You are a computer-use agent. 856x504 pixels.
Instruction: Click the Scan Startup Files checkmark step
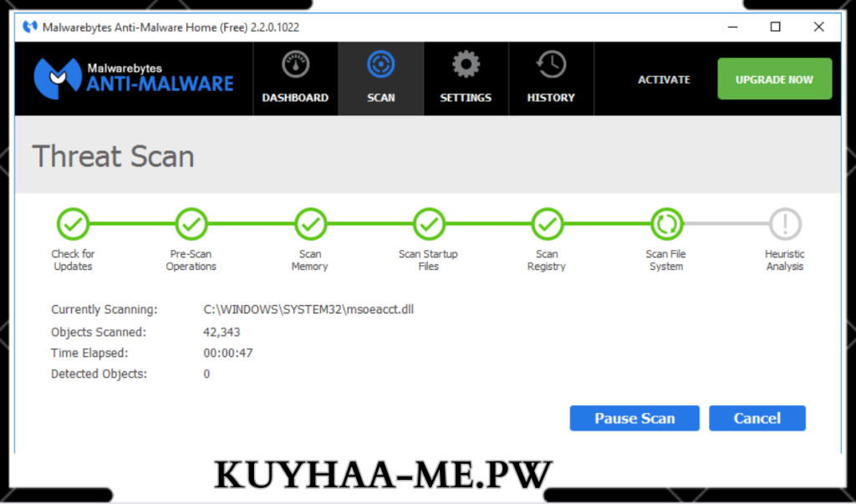pos(429,224)
